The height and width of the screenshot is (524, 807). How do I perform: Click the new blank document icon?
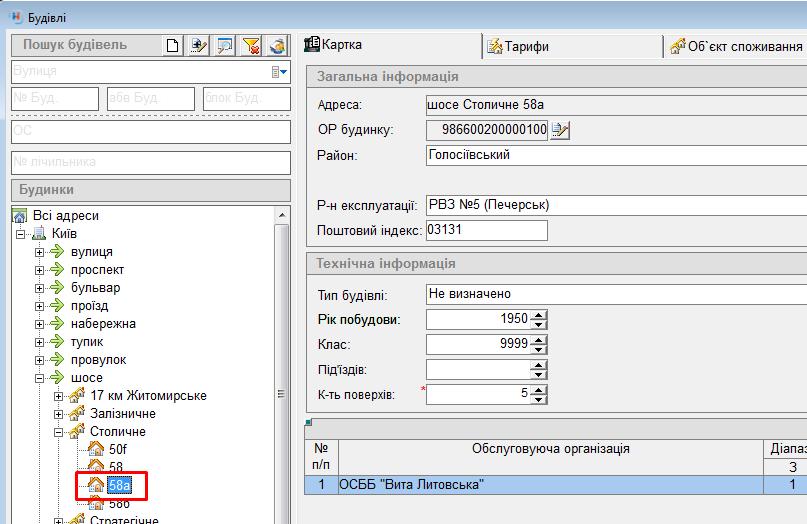coord(173,45)
